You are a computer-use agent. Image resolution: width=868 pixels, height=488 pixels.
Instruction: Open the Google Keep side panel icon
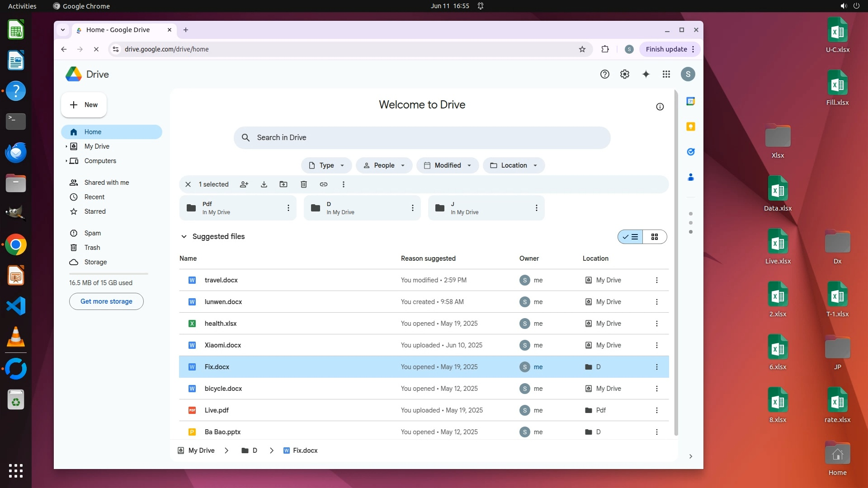[x=691, y=127]
